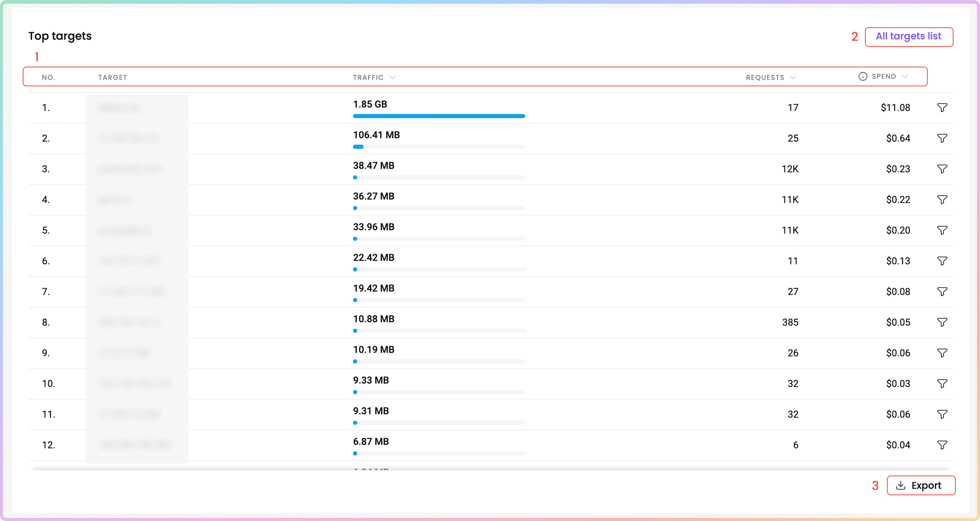Click the Export button

tap(921, 485)
